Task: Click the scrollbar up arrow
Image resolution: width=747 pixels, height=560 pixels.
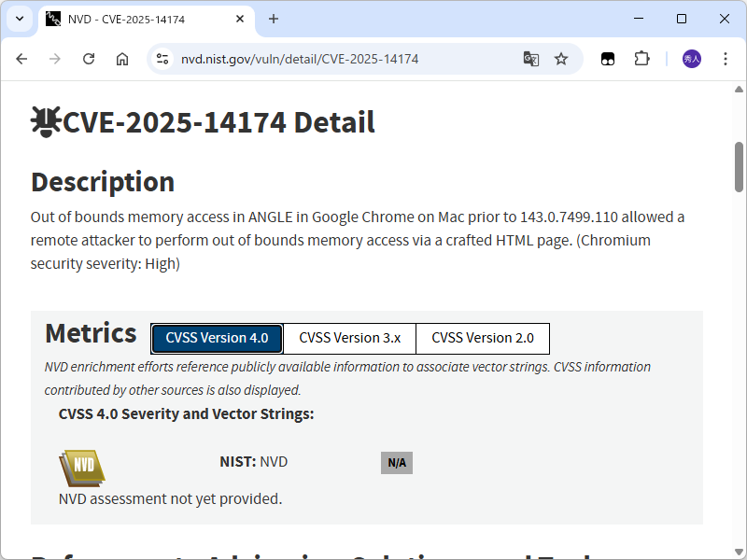Action: click(739, 89)
